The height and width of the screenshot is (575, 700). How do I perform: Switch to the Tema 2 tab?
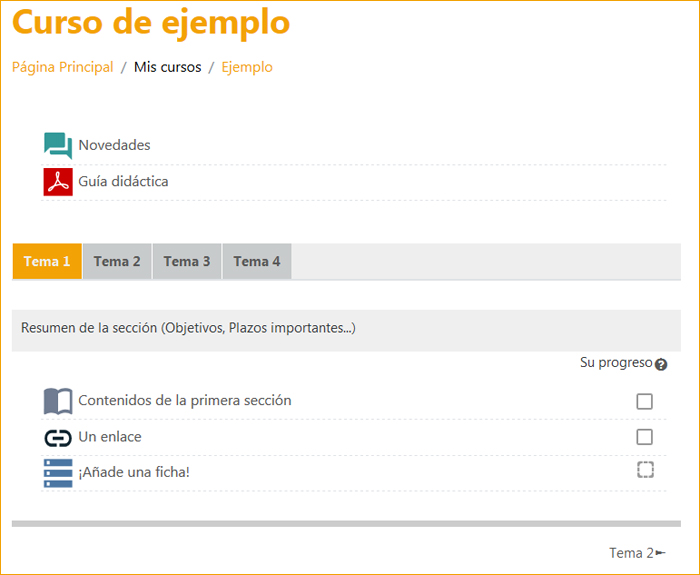click(117, 262)
